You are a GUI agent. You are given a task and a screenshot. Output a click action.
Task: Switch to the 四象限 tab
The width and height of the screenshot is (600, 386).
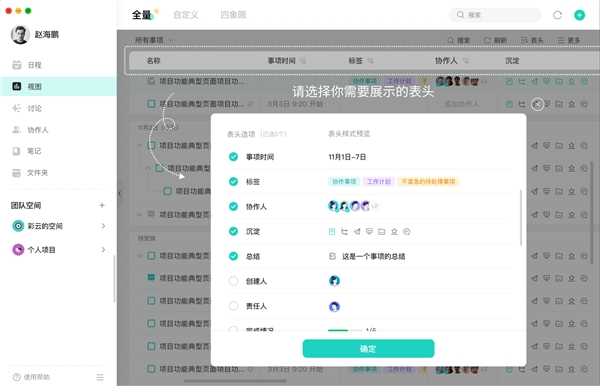point(233,15)
